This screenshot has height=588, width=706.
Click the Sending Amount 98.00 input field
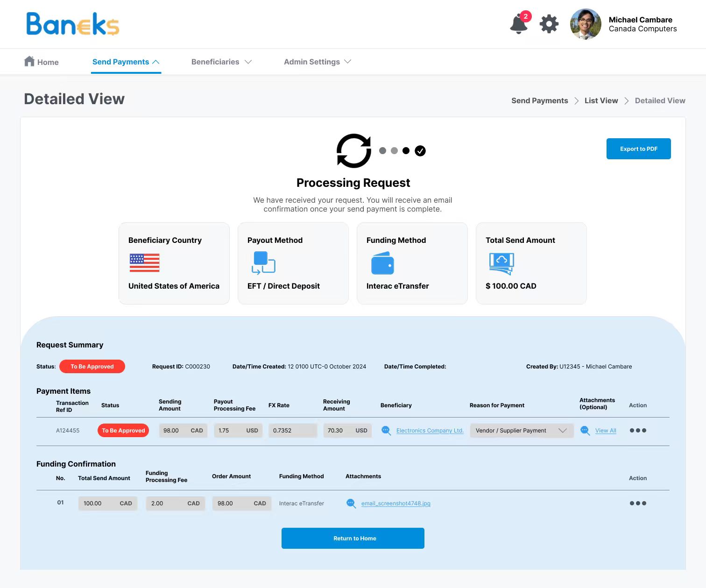click(x=183, y=431)
